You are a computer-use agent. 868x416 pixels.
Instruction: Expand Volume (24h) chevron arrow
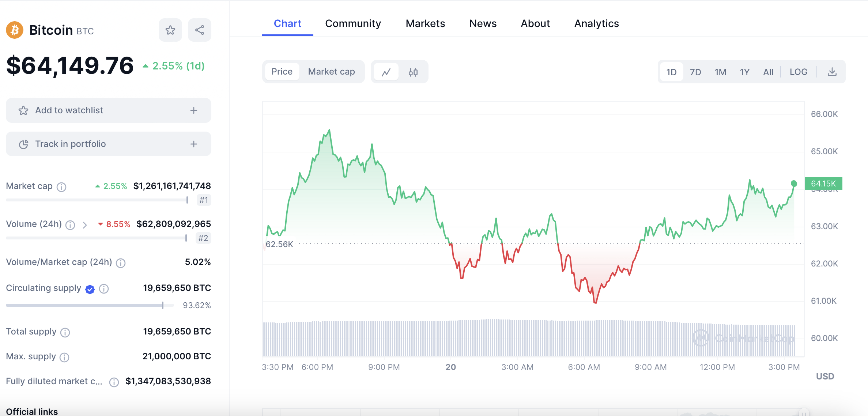[85, 225]
